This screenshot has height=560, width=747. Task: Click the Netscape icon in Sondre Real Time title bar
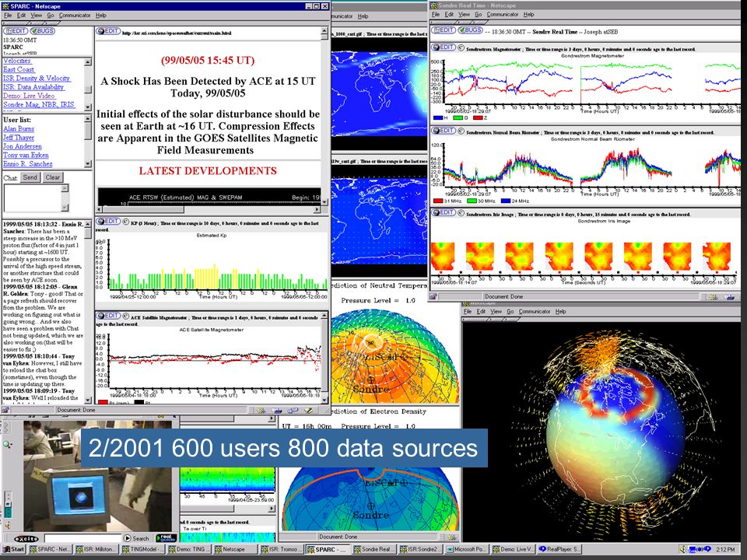click(x=433, y=5)
